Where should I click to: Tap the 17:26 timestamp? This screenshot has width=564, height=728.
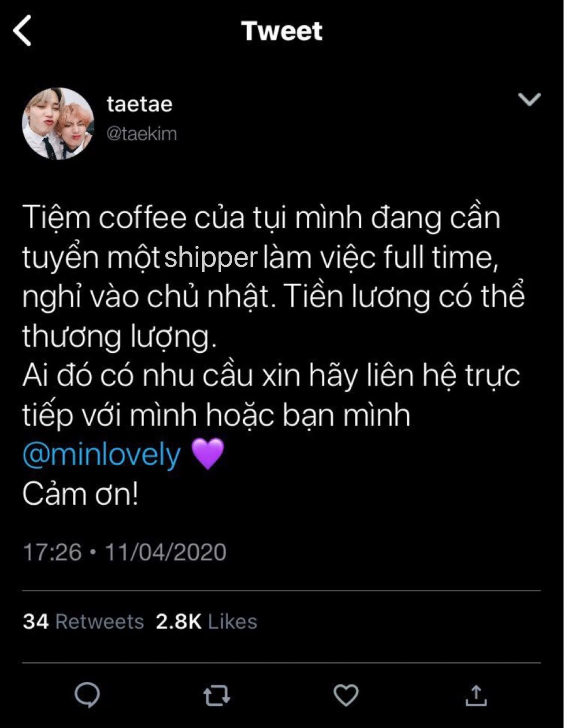pos(52,552)
